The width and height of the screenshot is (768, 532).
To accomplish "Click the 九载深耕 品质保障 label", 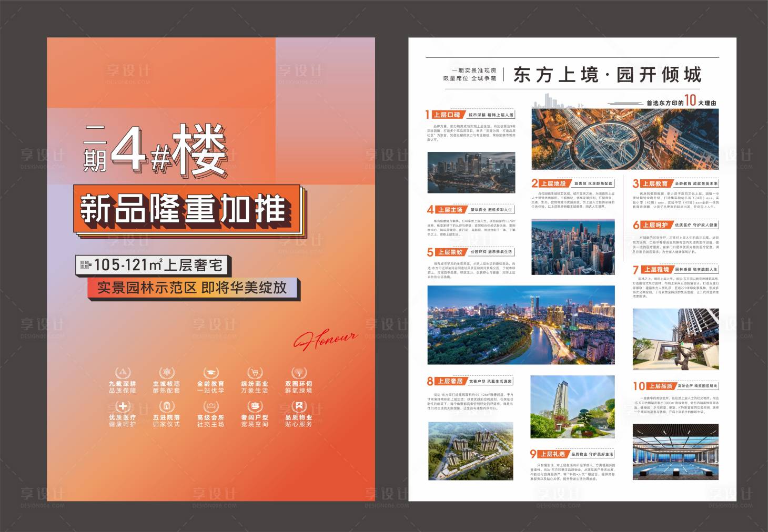I will point(123,387).
